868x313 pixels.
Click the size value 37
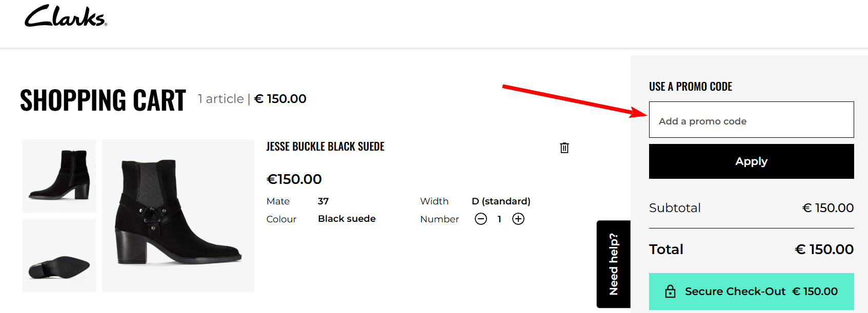pos(323,201)
